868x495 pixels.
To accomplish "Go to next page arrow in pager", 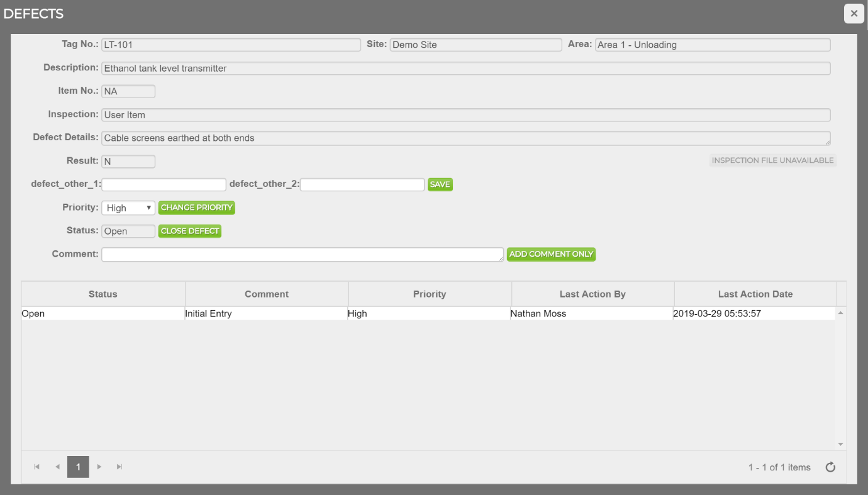I will pyautogui.click(x=99, y=467).
